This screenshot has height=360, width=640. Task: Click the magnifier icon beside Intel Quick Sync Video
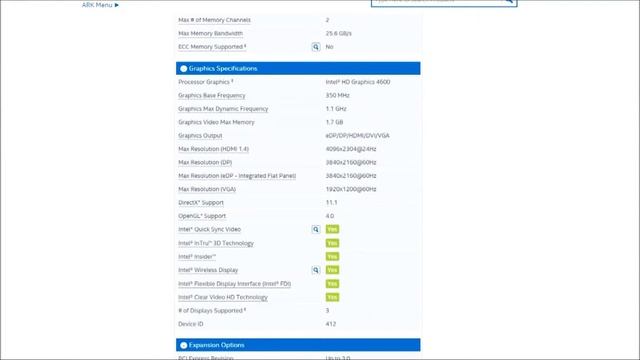[x=316, y=229]
